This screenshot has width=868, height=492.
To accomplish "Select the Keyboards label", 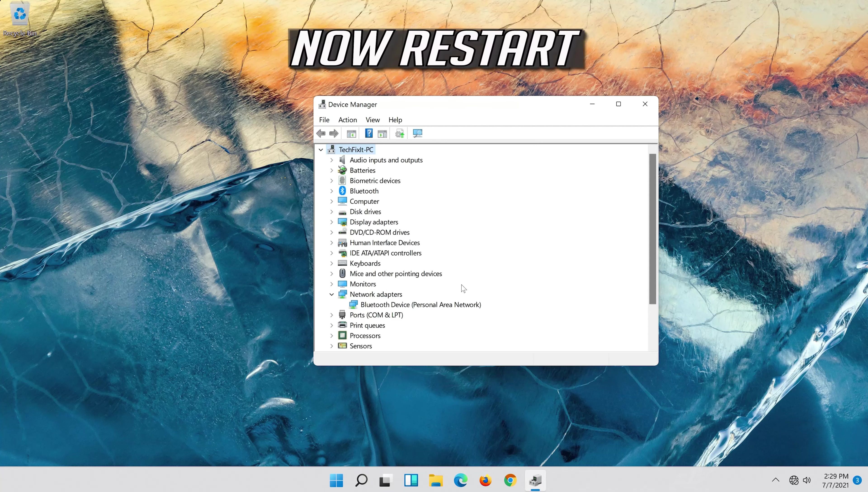I will (x=365, y=263).
